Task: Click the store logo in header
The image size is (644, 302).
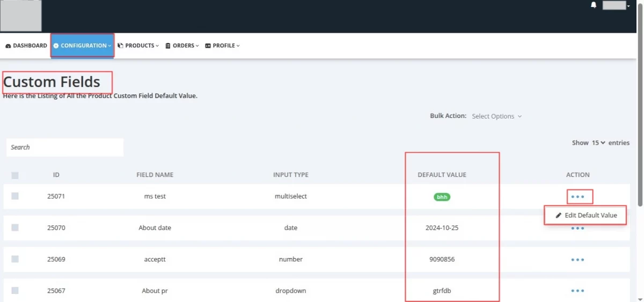Action: (21, 16)
